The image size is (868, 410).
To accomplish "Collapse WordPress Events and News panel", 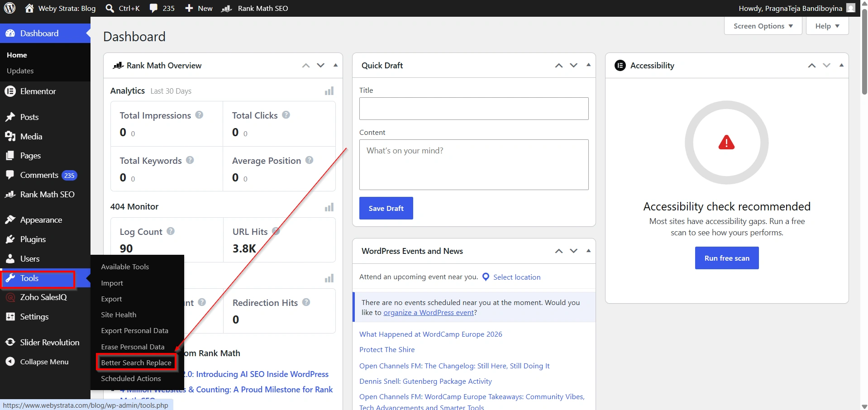I will (588, 251).
